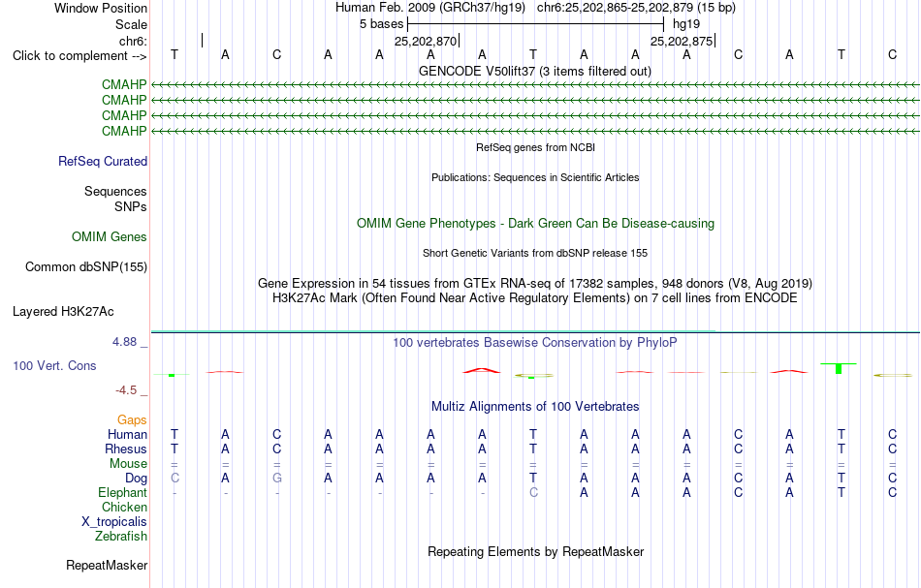Click the '5 bases' scale bar label
921x588 pixels.
pyautogui.click(x=381, y=24)
